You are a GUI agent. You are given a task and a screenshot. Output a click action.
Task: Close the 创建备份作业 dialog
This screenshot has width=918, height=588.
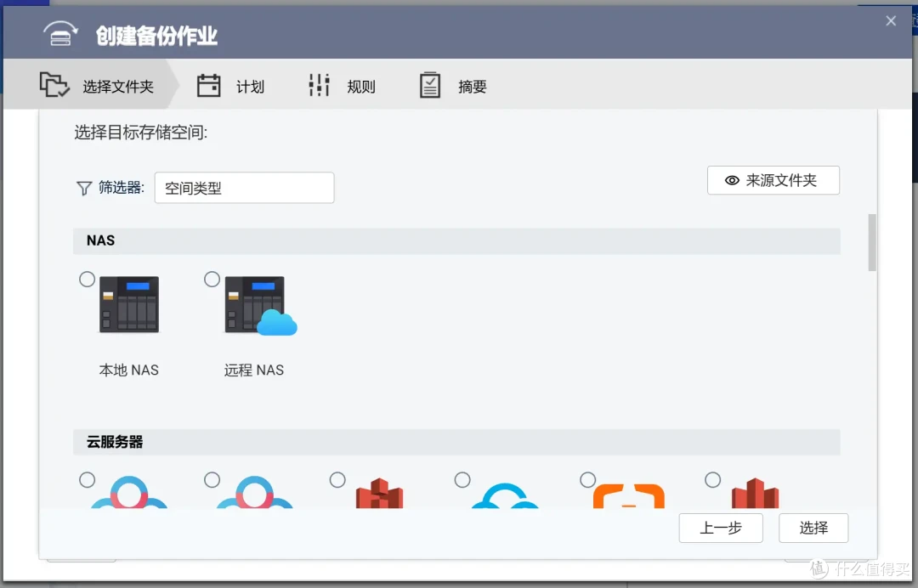891,21
